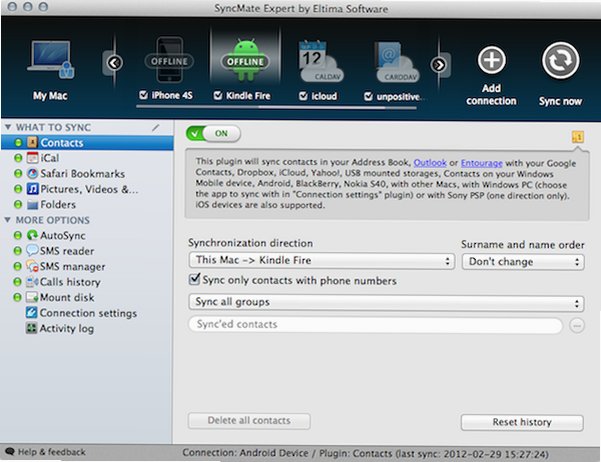Screen dimensions: 601x462
Task: Open Connection settings
Action: 81,313
